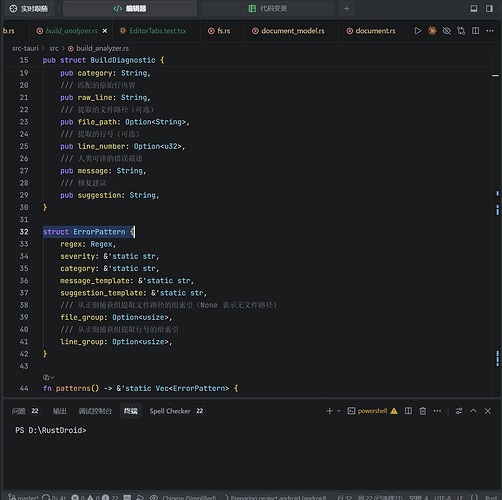Expand the code lens chevron above patterns()
This screenshot has width=502, height=500.
pos(52,377)
